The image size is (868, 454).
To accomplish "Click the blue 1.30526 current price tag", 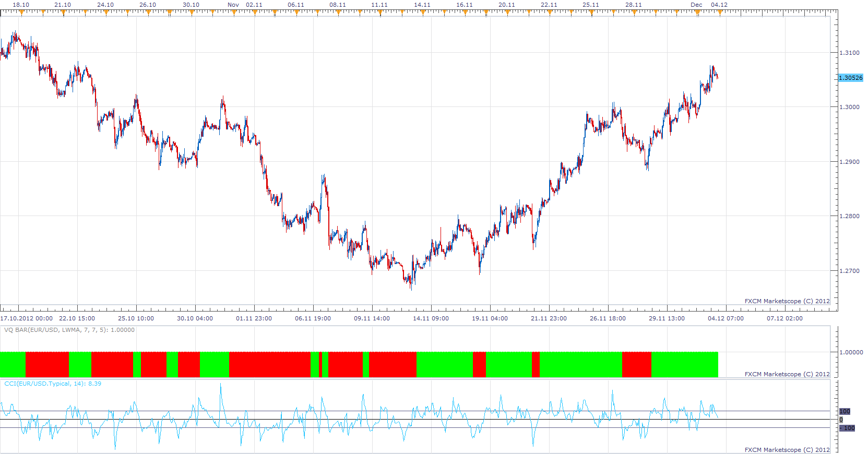I will coord(851,78).
